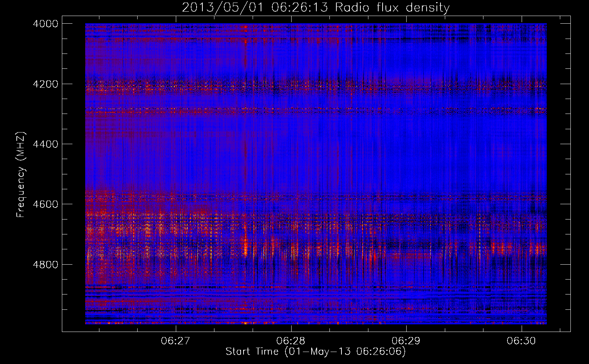The height and width of the screenshot is (364, 589).
Task: Click the 06:29 time tick label
Action: [x=406, y=341]
